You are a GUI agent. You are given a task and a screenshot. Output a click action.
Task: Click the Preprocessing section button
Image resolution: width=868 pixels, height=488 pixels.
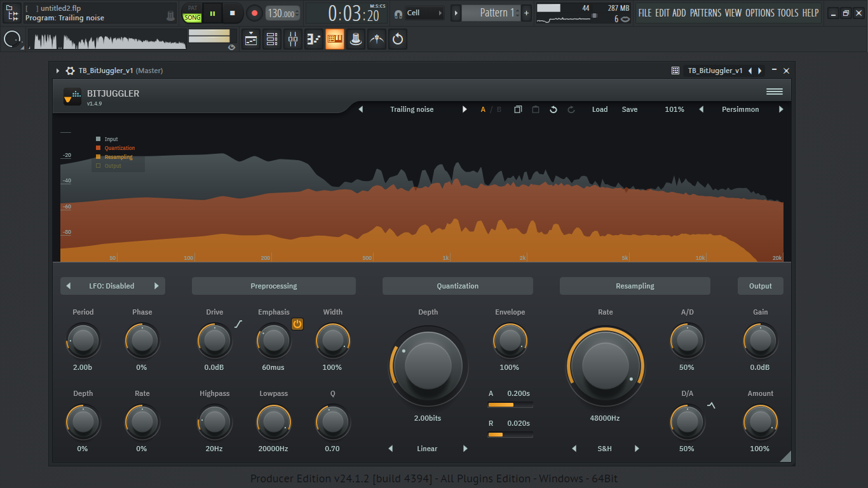coord(274,286)
